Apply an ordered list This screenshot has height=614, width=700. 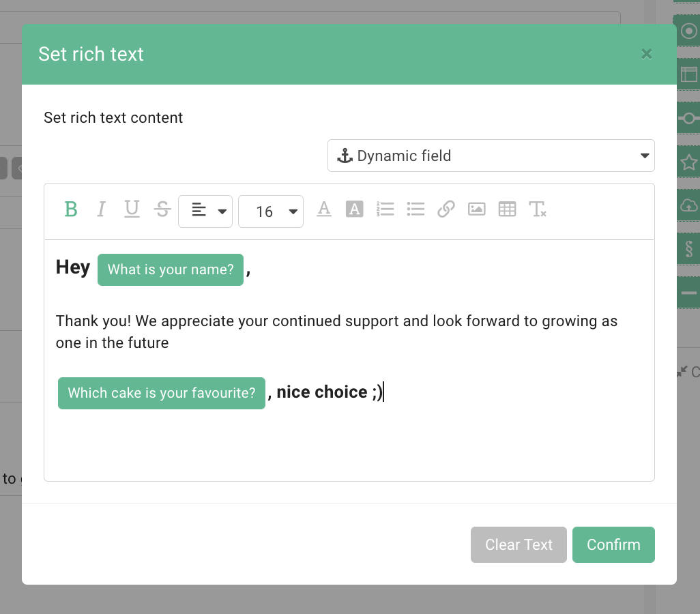pyautogui.click(x=385, y=209)
